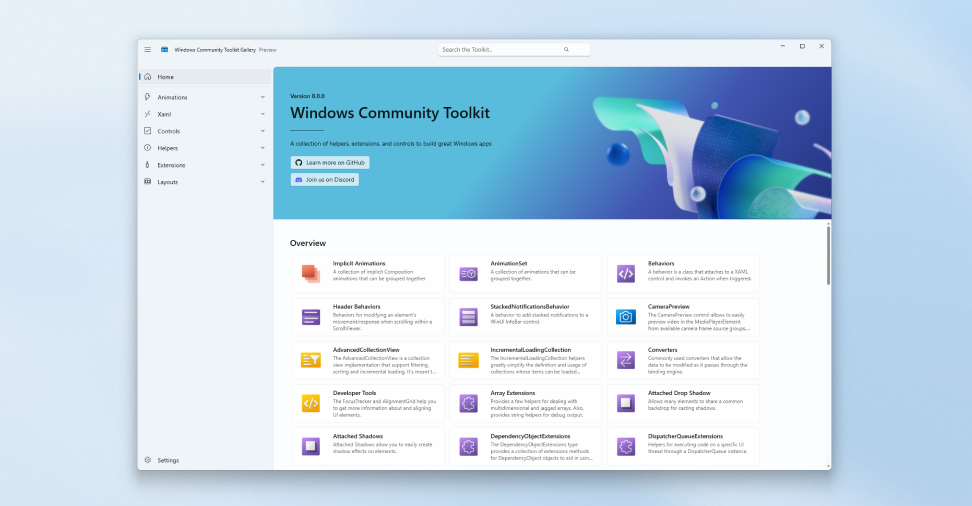Click the IncrementalLoadingCollection card icon
Screen dimensions: 972x506
coord(468,360)
